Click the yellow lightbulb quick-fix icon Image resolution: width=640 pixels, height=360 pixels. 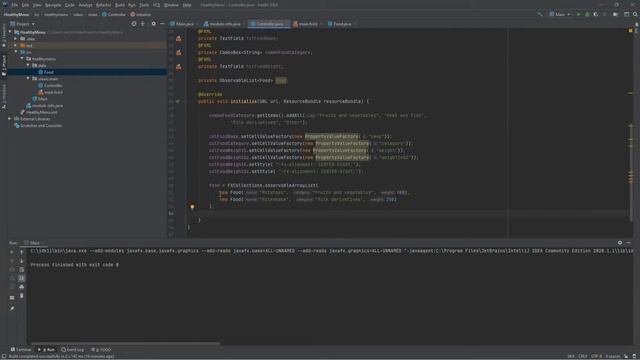click(192, 207)
